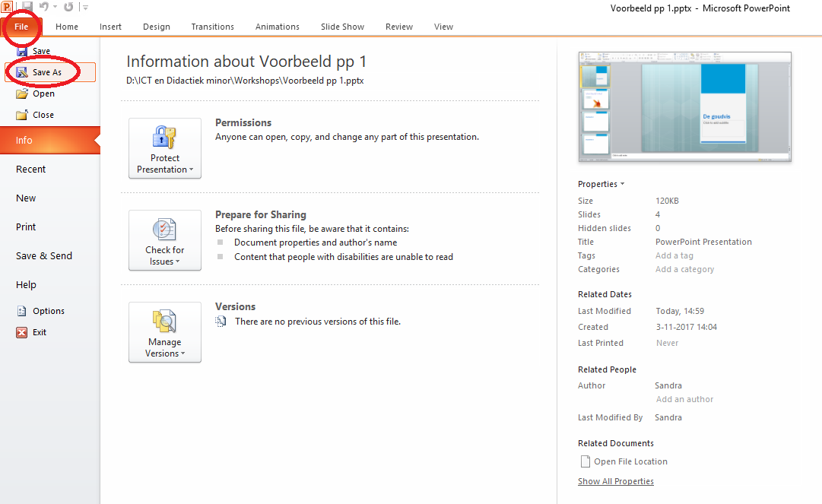Click the Save icon in backstage menu
822x504 pixels.
point(22,51)
